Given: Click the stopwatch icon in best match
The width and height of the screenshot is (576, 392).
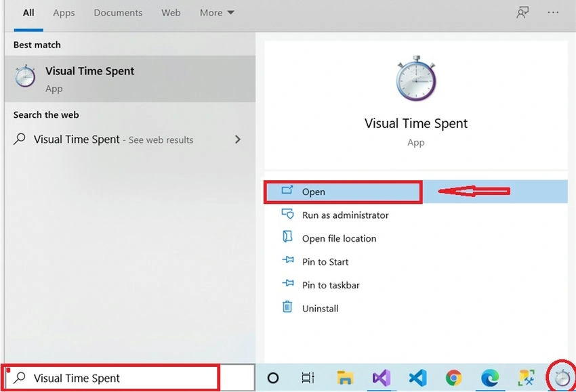Looking at the screenshot, I should click(25, 77).
